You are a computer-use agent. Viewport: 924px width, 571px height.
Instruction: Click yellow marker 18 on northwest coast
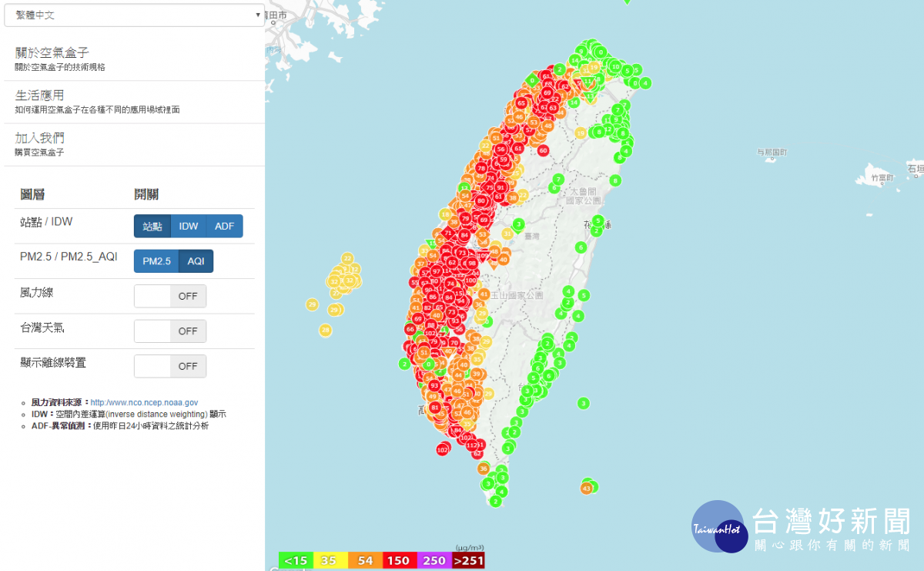click(x=445, y=214)
